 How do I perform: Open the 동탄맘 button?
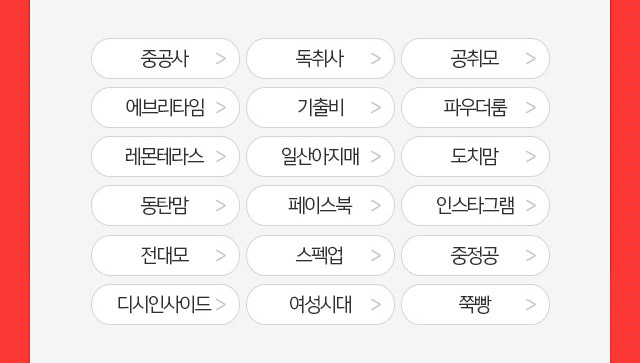165,205
